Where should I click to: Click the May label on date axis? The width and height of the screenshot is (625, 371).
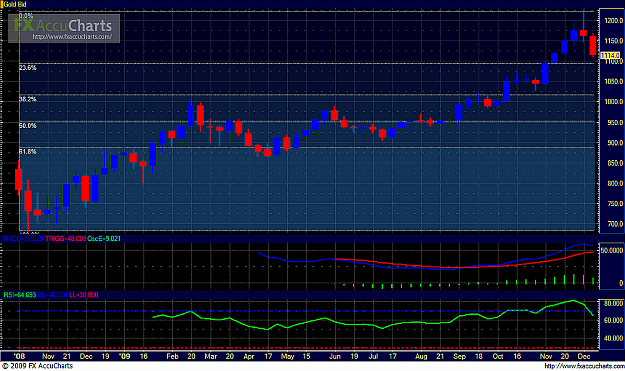click(287, 356)
